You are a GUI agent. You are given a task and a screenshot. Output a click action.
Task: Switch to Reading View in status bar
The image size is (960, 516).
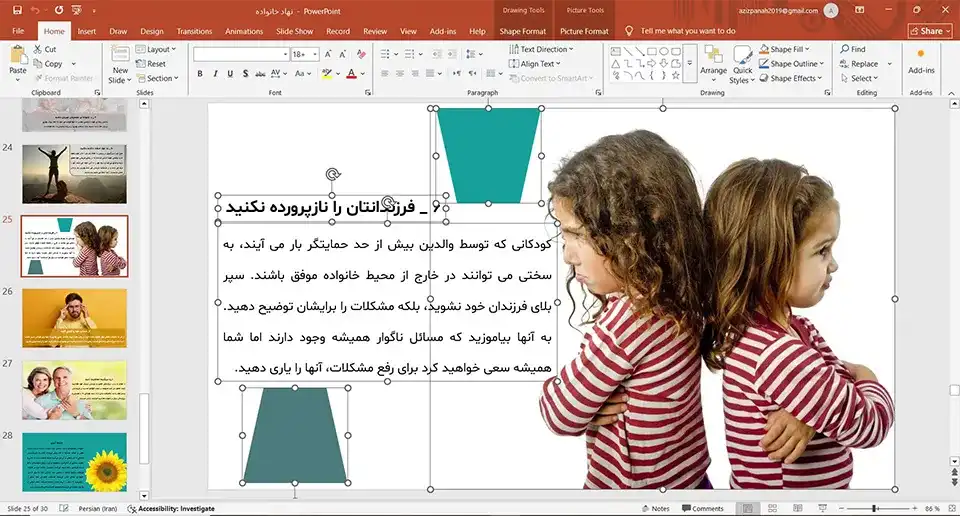797,509
